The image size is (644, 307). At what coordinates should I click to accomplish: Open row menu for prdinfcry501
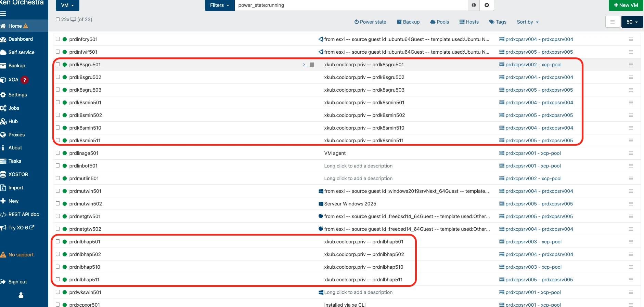pyautogui.click(x=631, y=39)
